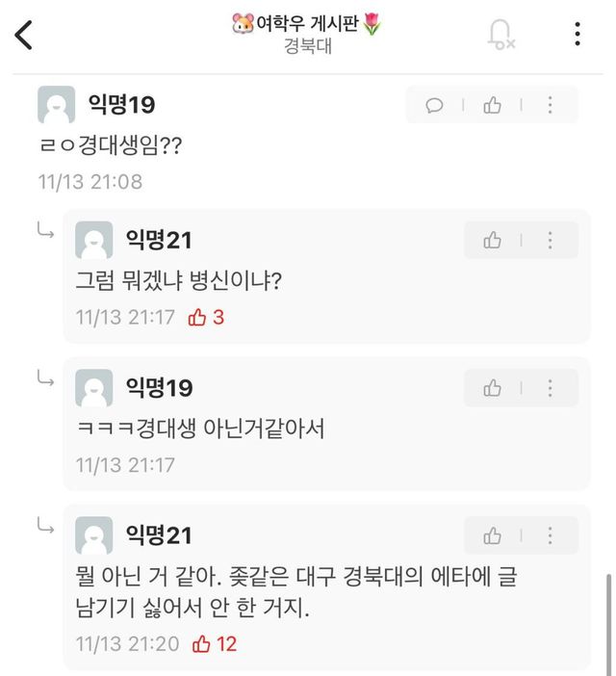The height and width of the screenshot is (676, 616).
Task: Click the red 12 likes count
Action: 215,643
